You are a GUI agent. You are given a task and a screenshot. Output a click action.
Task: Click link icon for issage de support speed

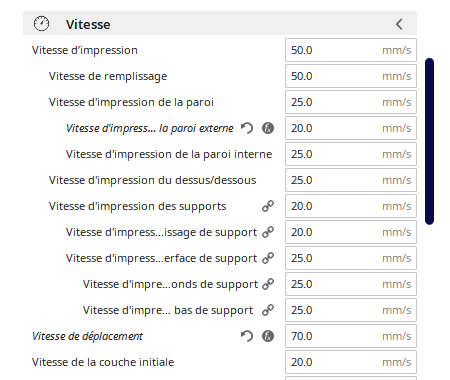(x=268, y=232)
